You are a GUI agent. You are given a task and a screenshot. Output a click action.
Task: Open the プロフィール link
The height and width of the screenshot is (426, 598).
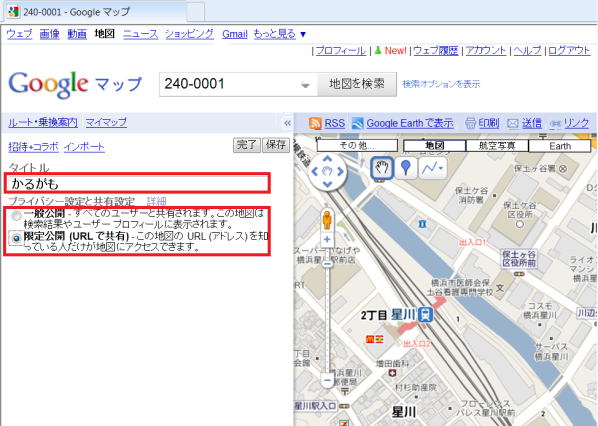click(341, 50)
